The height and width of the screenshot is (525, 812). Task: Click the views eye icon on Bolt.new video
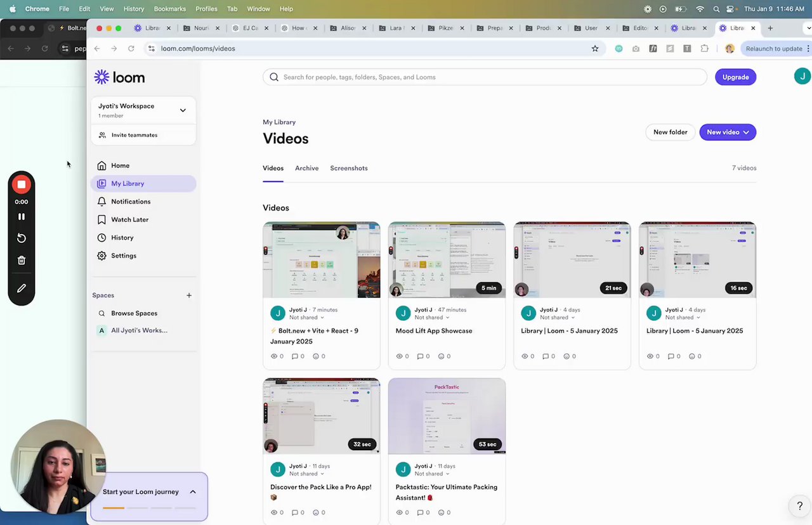[x=274, y=356]
